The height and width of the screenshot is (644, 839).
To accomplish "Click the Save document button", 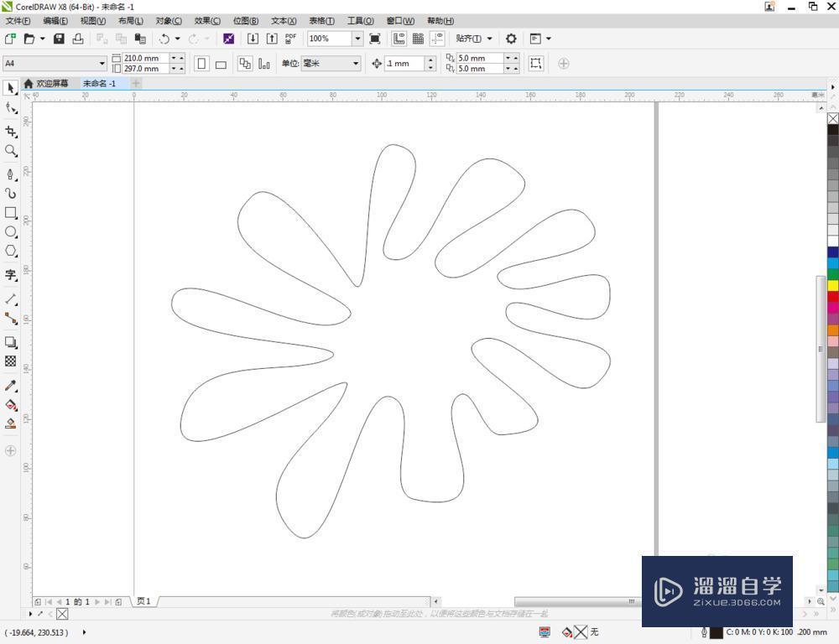I will 58,39.
